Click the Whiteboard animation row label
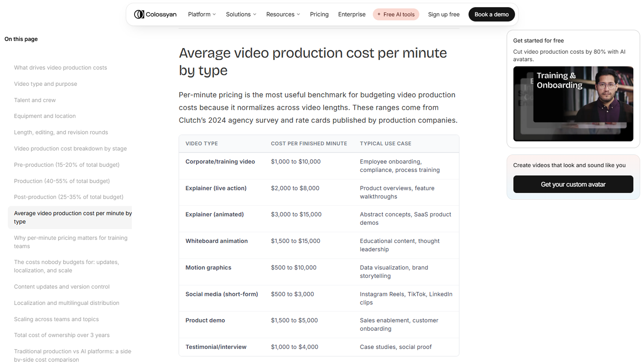The width and height of the screenshot is (644, 362). coord(216,241)
